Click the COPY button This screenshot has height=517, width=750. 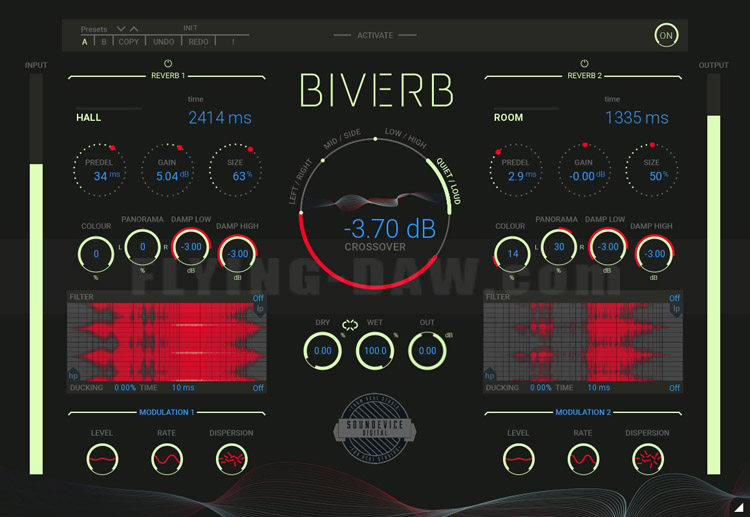(129, 42)
